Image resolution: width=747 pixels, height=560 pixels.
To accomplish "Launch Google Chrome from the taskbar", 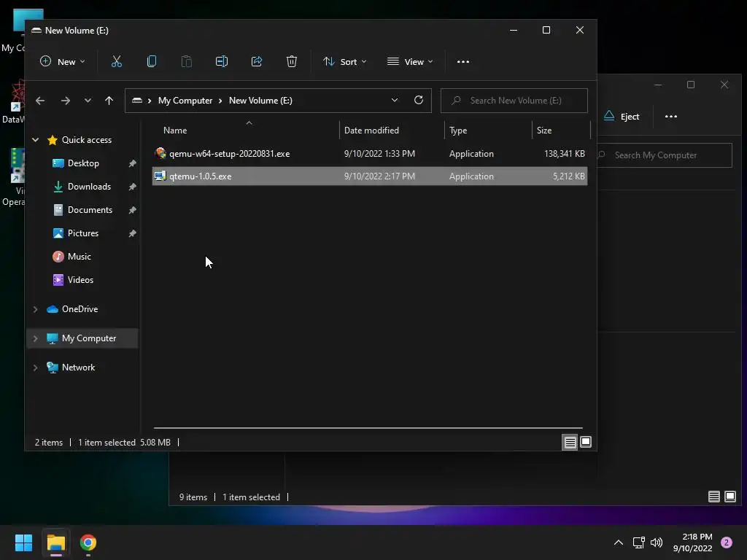I will coord(88,542).
